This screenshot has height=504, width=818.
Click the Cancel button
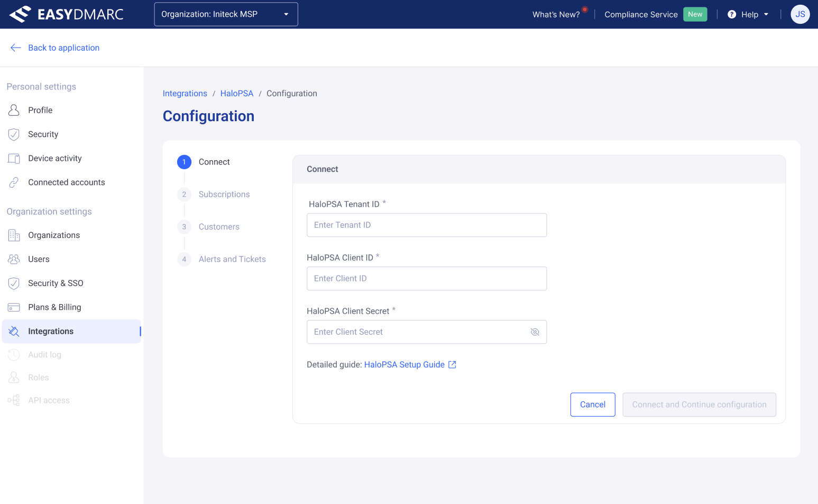(593, 404)
